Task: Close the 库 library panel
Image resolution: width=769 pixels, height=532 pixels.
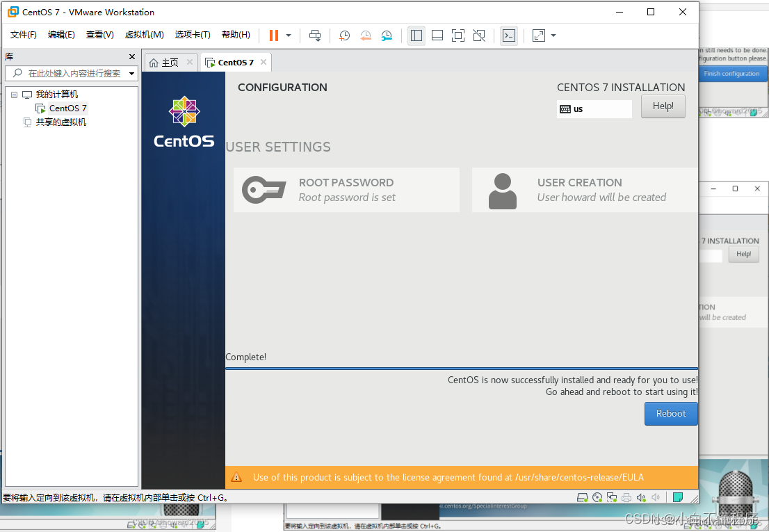Action: [x=132, y=57]
